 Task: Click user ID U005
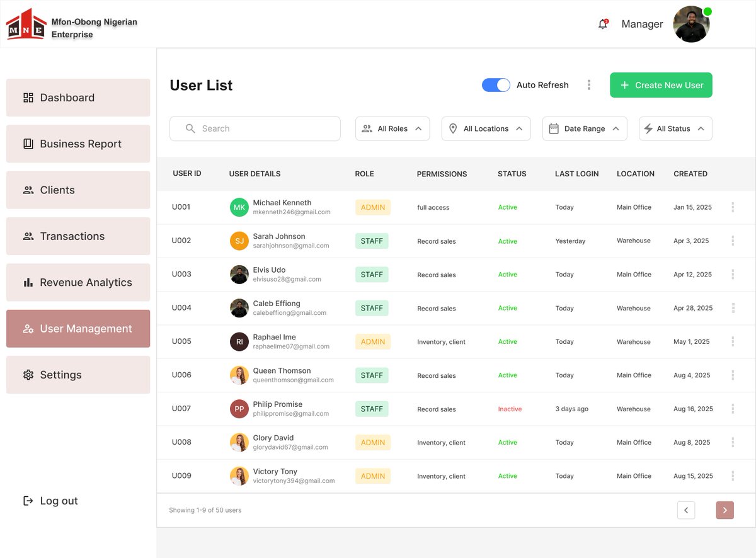coord(181,341)
